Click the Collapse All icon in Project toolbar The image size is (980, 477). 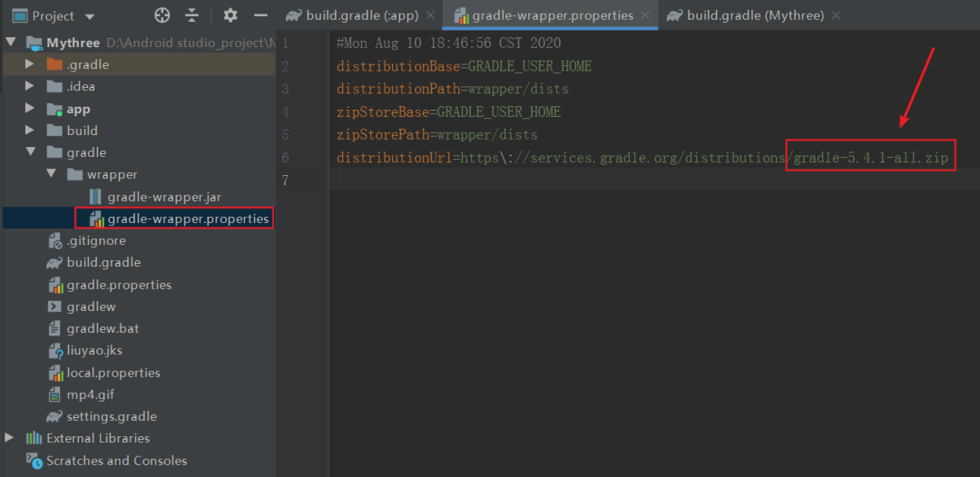[x=192, y=15]
